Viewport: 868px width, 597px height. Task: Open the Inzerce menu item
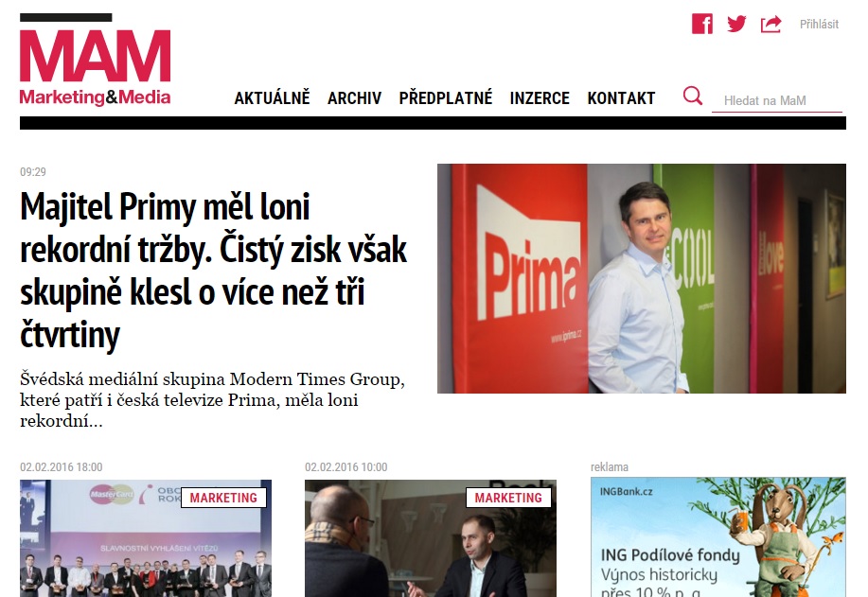[540, 98]
